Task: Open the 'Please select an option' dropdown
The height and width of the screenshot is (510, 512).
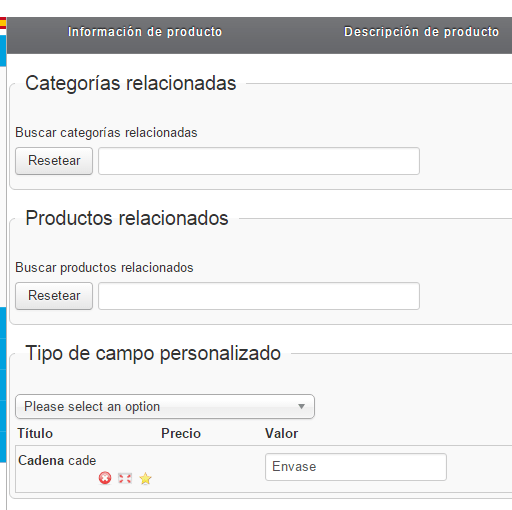Action: point(165,407)
